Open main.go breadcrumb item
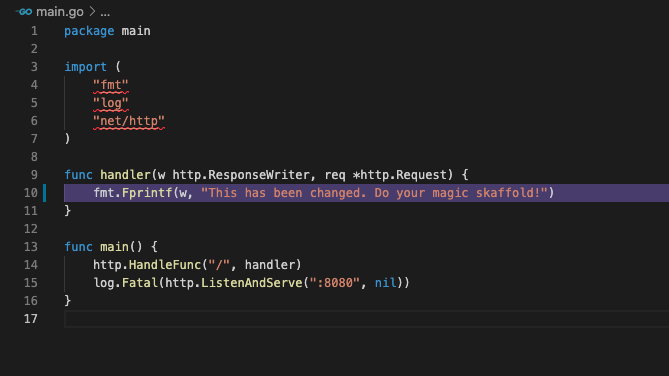The image size is (669, 376). click(60, 12)
